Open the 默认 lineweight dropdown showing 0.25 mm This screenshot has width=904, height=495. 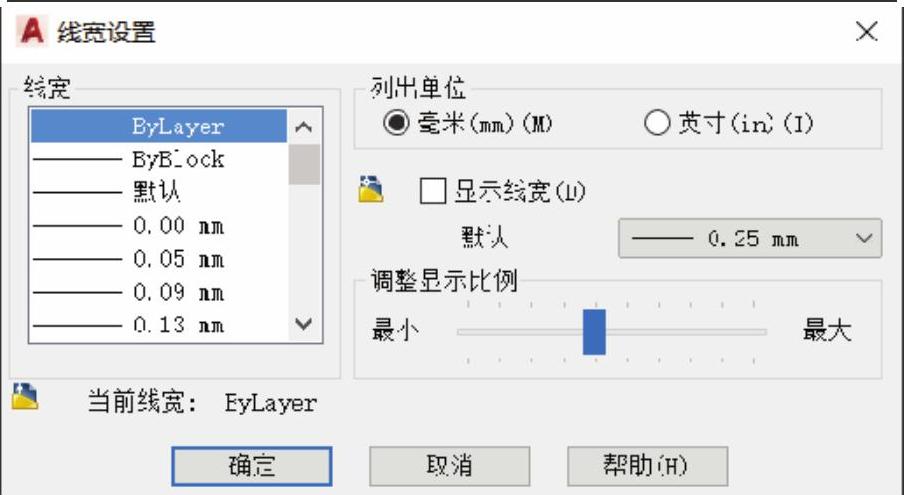pyautogui.click(x=750, y=238)
